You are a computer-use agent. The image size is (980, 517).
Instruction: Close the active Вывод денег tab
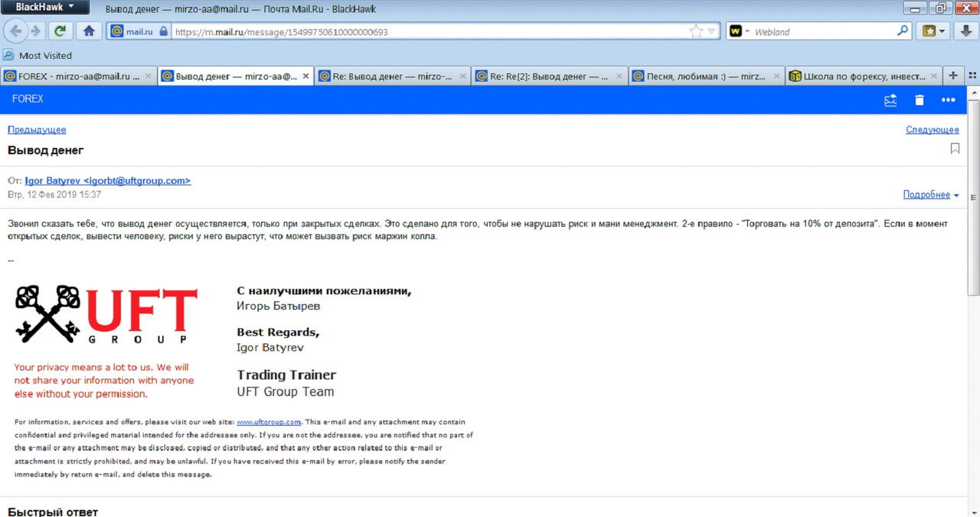click(306, 76)
